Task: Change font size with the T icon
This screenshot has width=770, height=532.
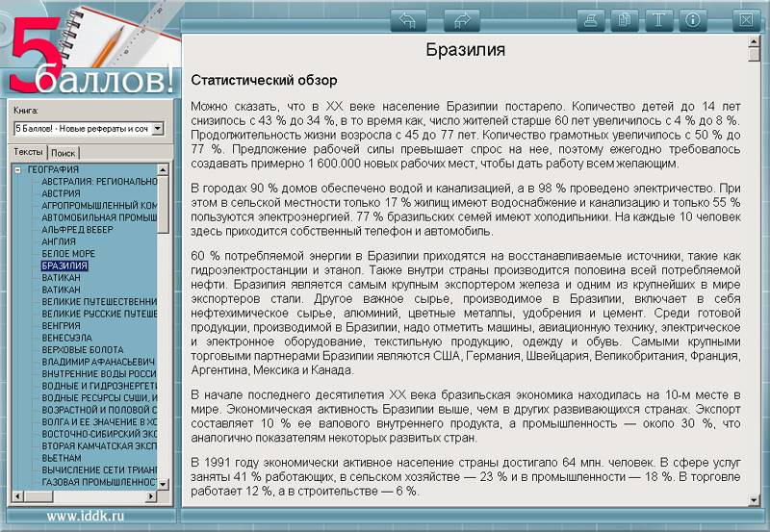Action: [658, 20]
